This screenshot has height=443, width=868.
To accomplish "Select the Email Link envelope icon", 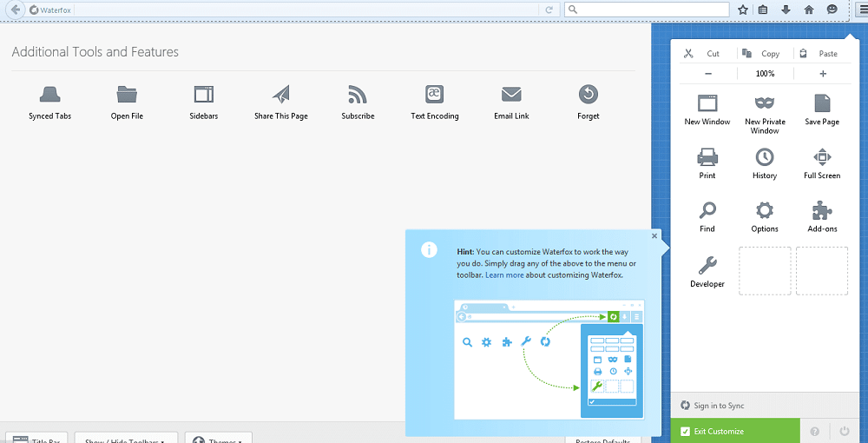I will point(511,95).
